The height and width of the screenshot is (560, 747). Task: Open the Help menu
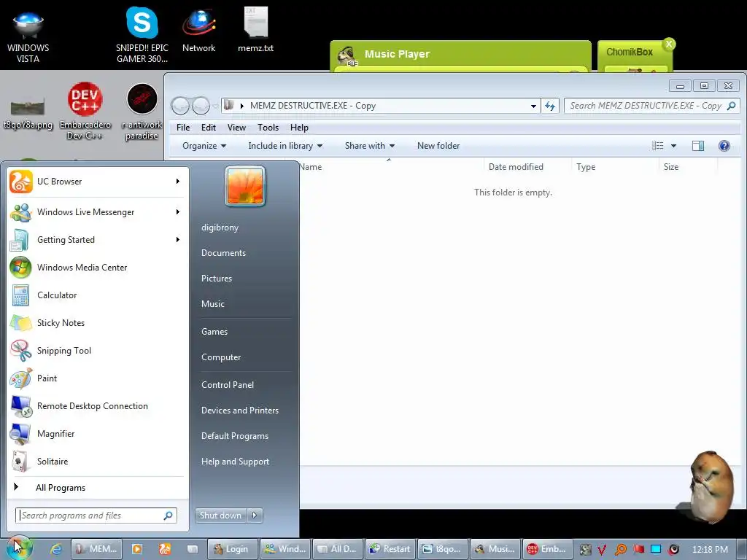click(x=299, y=128)
